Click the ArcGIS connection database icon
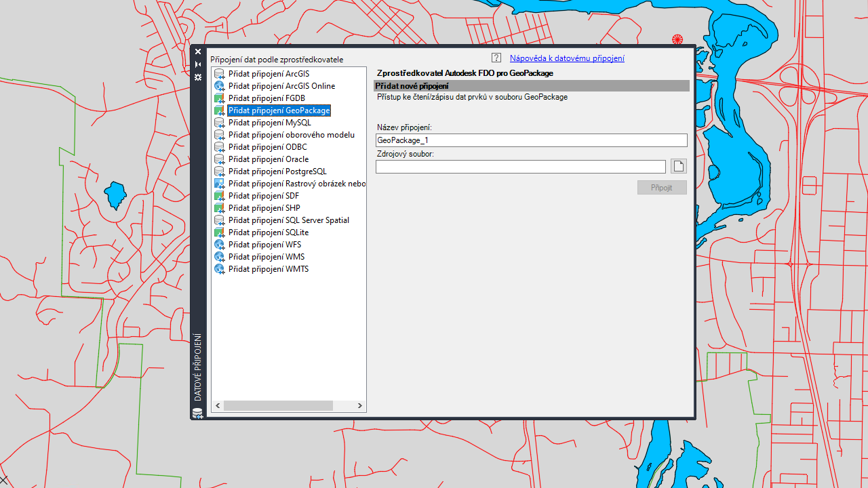Viewport: 868px width, 488px height. tap(219, 74)
